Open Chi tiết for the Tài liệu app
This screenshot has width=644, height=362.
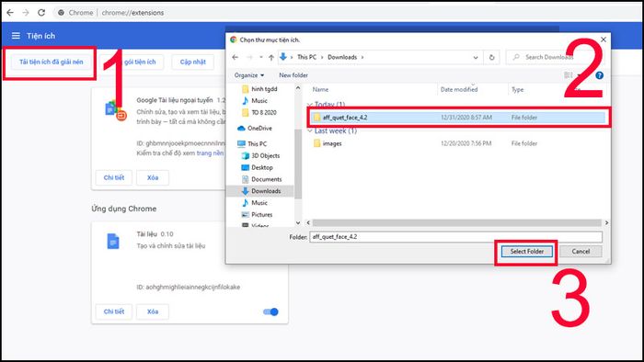click(x=114, y=311)
